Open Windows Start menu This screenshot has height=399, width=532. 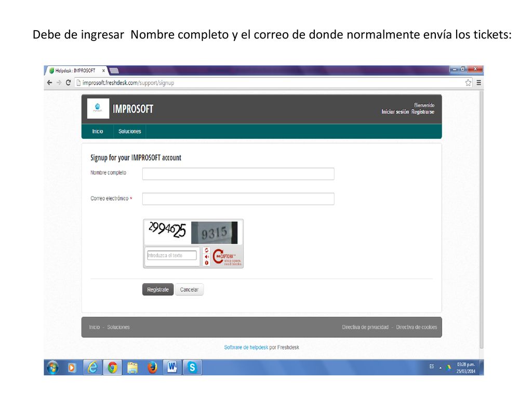[x=52, y=367]
